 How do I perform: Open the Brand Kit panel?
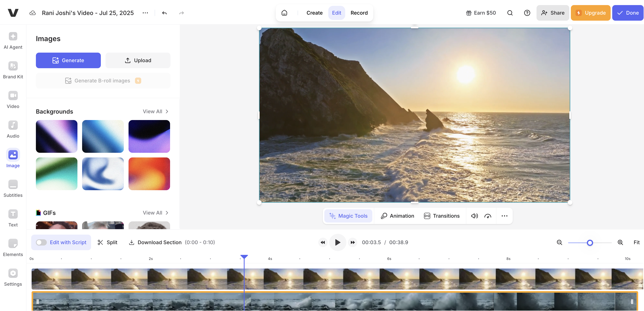tap(13, 70)
